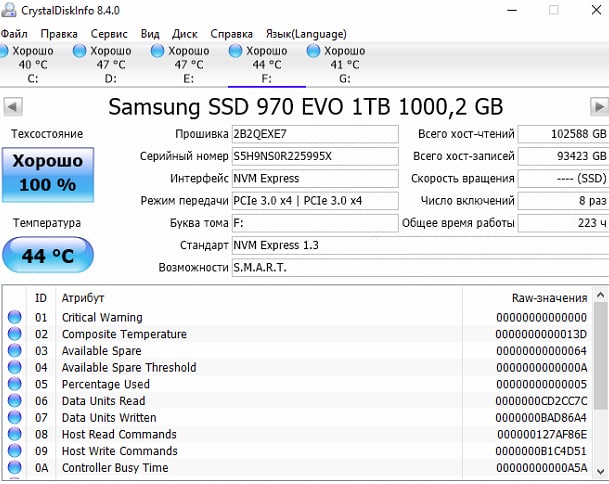The image size is (609, 484).
Task: Open the Справка menu
Action: [x=231, y=34]
